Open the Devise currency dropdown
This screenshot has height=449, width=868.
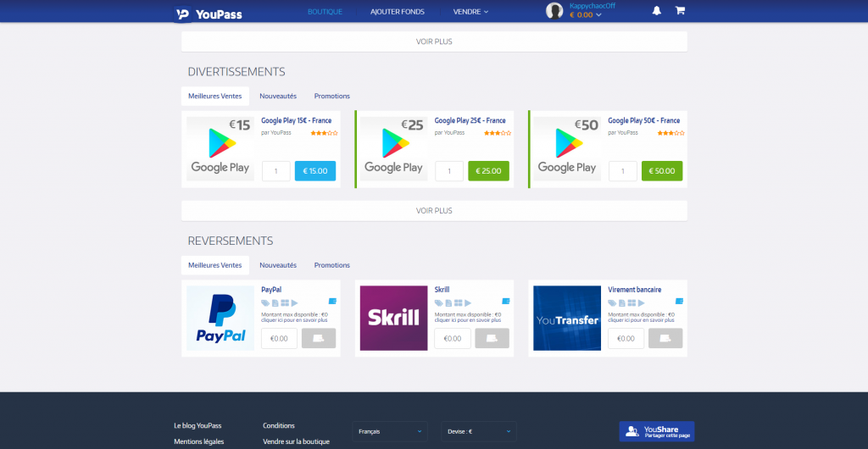click(x=478, y=431)
